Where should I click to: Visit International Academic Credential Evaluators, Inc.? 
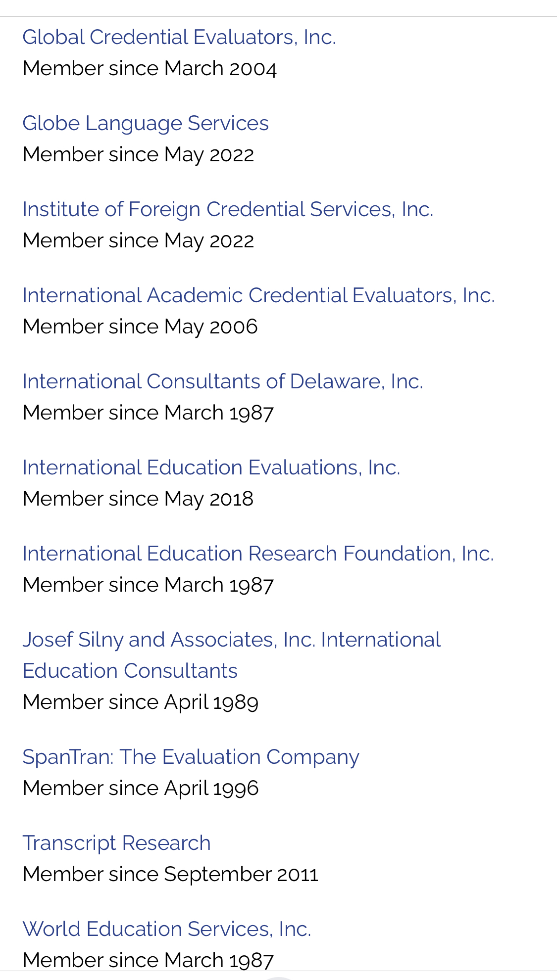point(258,296)
